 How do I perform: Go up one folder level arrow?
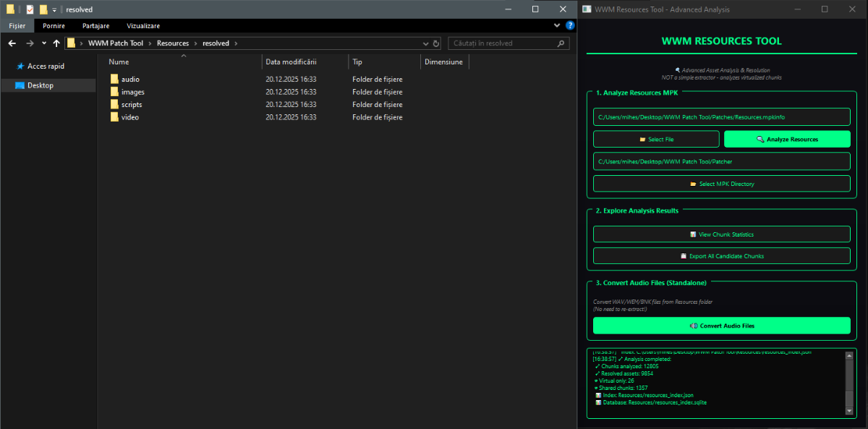[x=56, y=43]
